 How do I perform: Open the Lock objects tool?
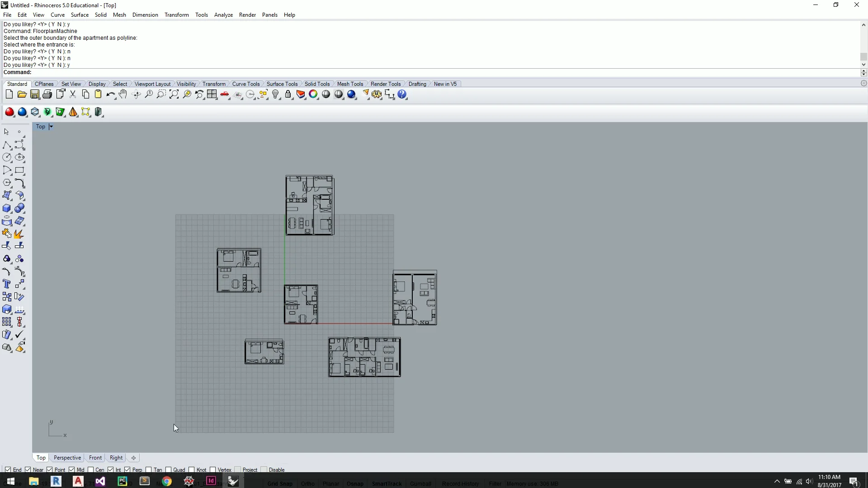point(288,94)
